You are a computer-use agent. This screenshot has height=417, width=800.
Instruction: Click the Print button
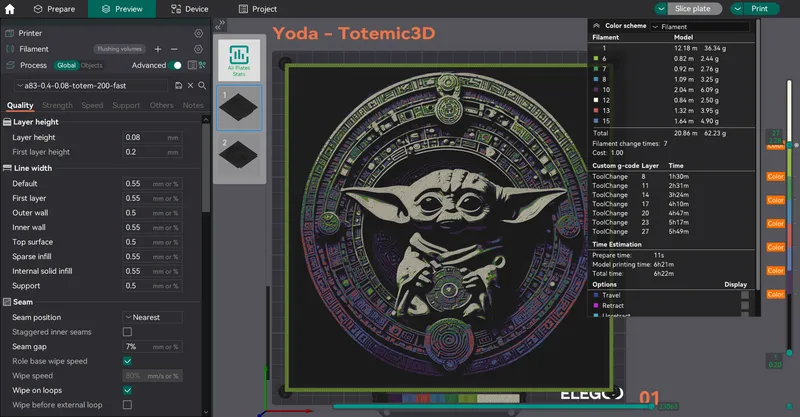click(761, 9)
